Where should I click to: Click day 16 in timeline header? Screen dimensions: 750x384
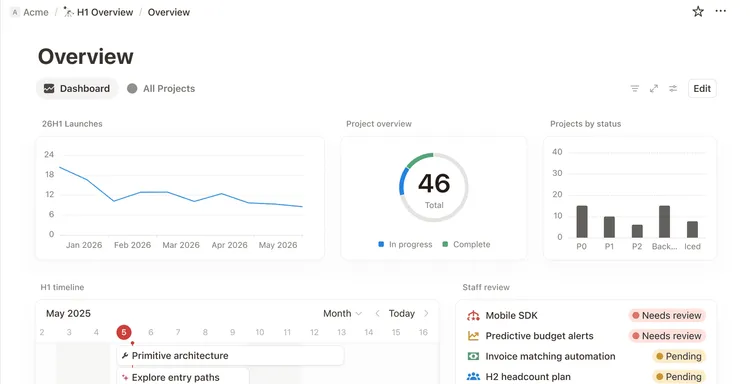coord(423,332)
